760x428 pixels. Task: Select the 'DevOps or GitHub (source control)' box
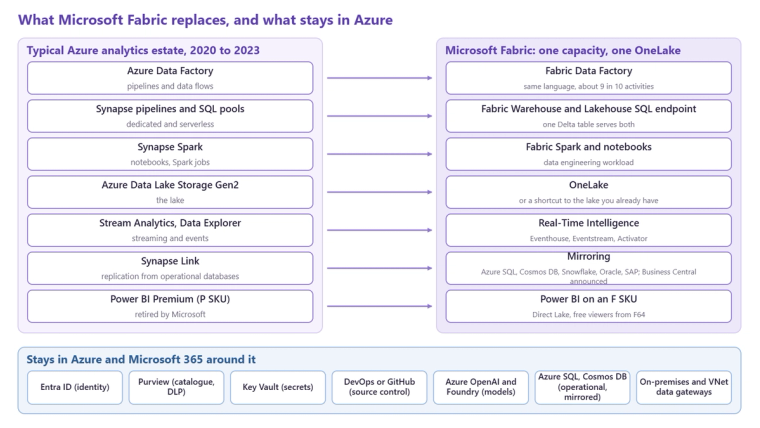[x=380, y=387]
